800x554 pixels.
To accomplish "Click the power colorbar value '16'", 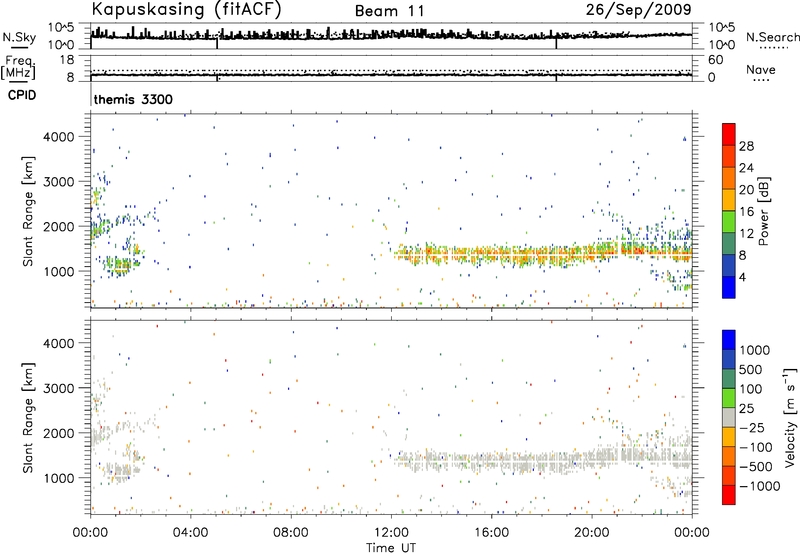I will pos(746,212).
